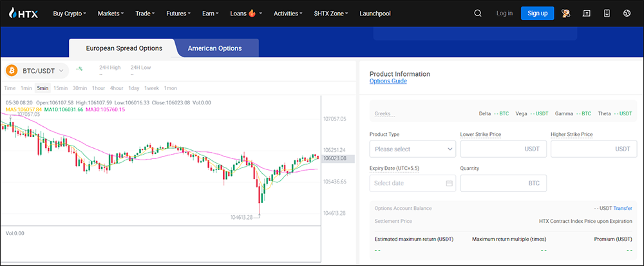The height and width of the screenshot is (266, 644).
Task: Open the Futures dropdown menu
Action: [x=178, y=13]
